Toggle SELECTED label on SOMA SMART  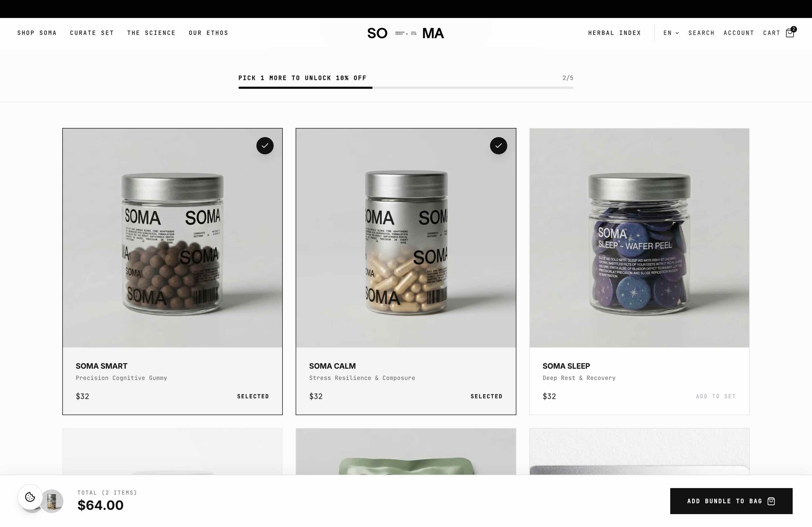tap(253, 396)
